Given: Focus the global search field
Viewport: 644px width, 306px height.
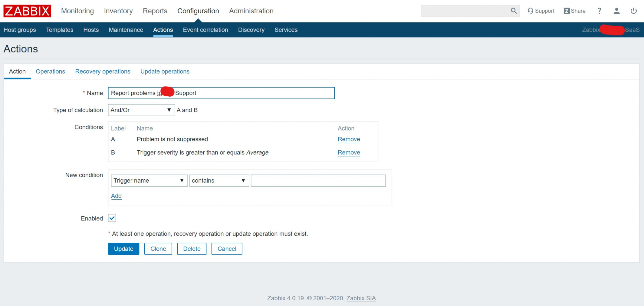Looking at the screenshot, I should tap(465, 11).
